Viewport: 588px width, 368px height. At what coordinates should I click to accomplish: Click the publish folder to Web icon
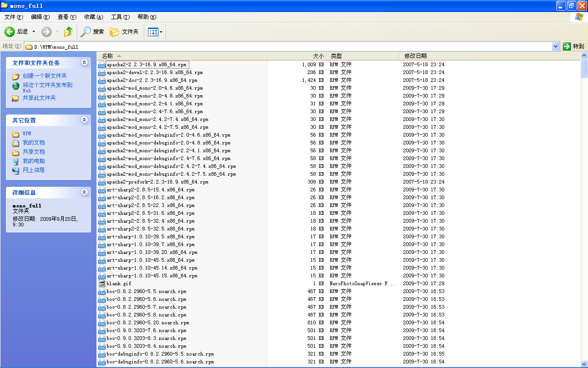(16, 86)
